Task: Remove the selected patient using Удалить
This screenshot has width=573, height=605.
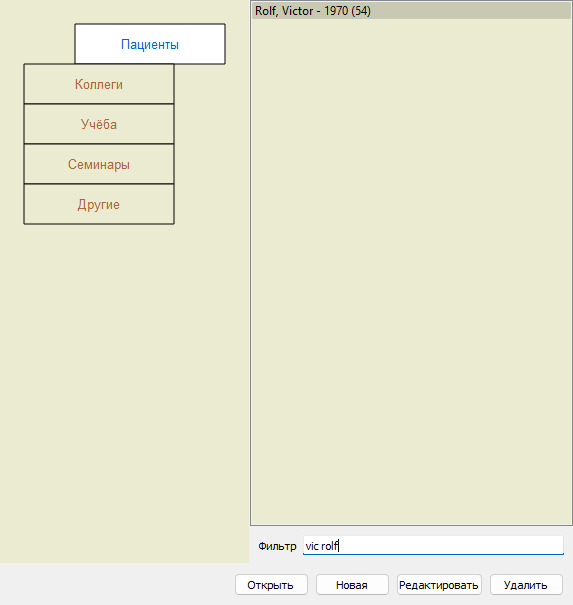Action: (x=526, y=585)
